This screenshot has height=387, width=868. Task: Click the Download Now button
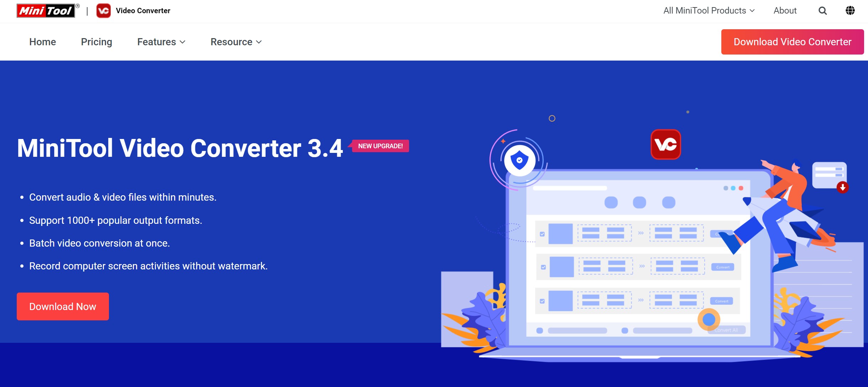(x=63, y=306)
